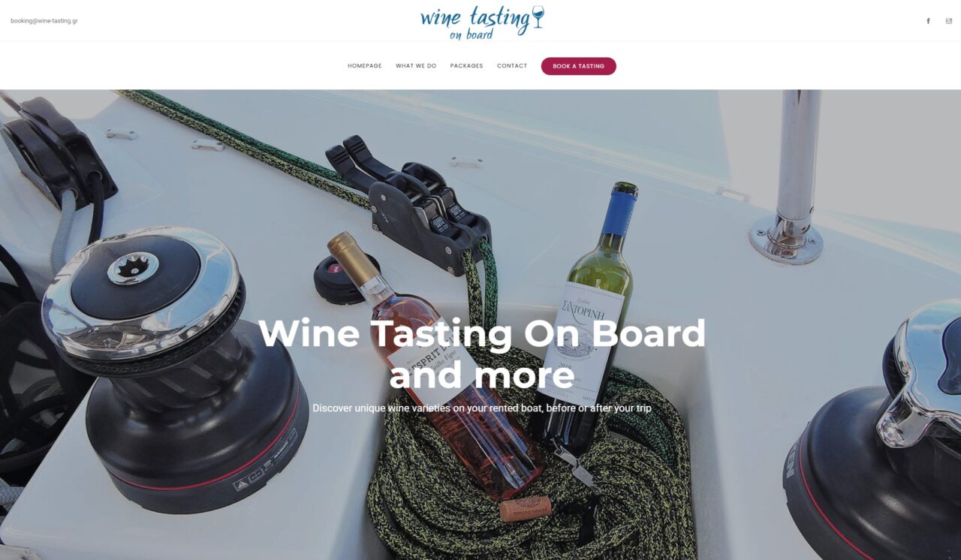Click the cork lying on the rope

pos(525,508)
